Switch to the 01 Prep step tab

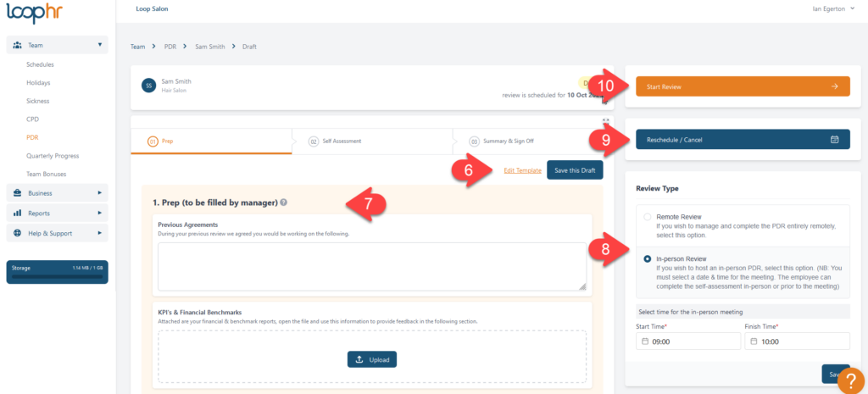click(x=211, y=142)
